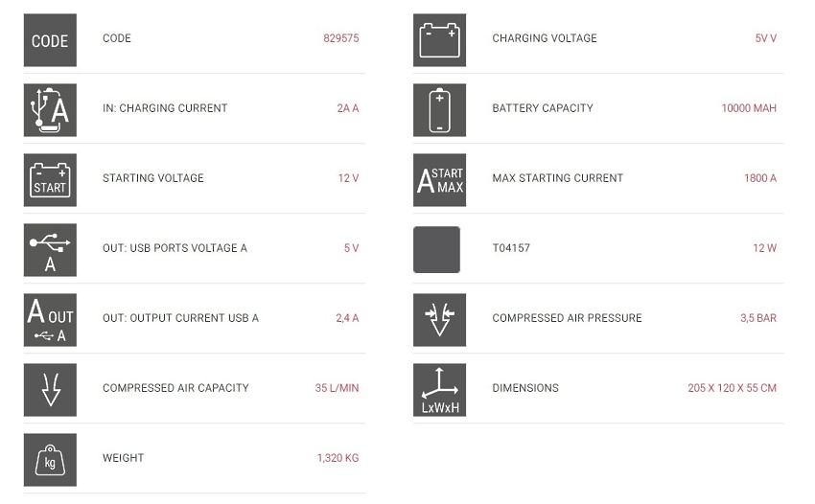
Task: Click the battery capacity icon
Action: point(440,110)
